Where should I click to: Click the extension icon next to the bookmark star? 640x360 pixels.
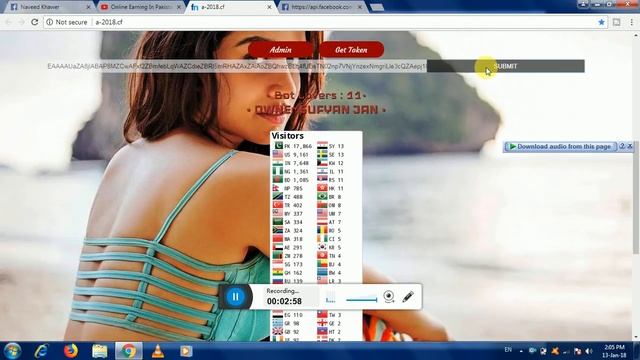616,22
